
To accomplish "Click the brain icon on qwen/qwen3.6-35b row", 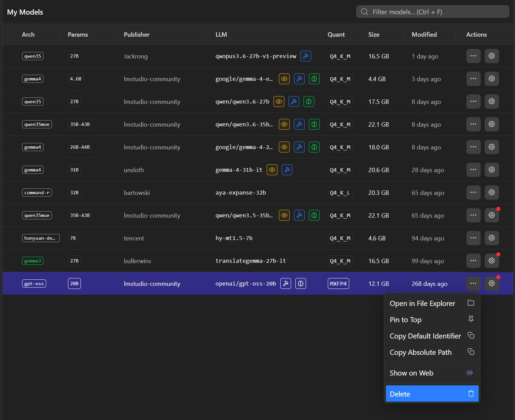I will [314, 124].
